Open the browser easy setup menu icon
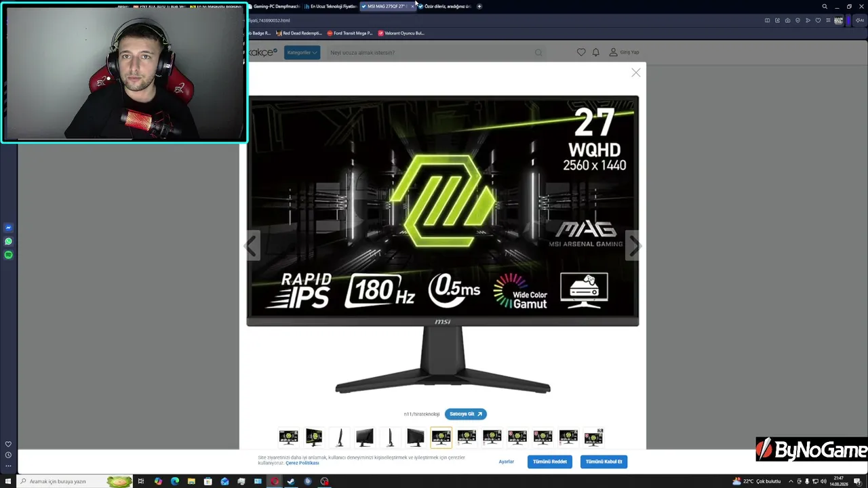The height and width of the screenshot is (488, 868). click(828, 20)
